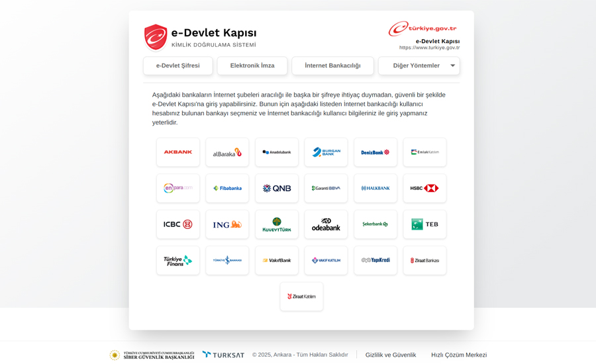Open the Elektronik İmza tab
Image resolution: width=596 pixels, height=364 pixels.
coord(252,66)
